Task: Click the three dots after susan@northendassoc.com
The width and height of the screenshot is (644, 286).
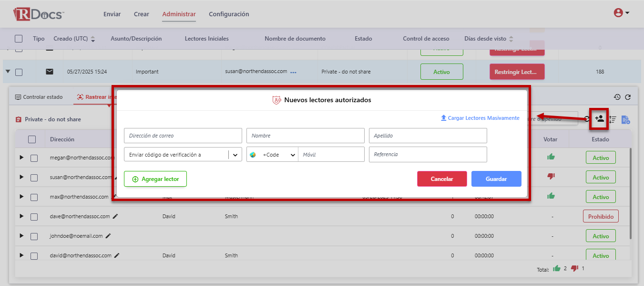Action: coord(294,72)
